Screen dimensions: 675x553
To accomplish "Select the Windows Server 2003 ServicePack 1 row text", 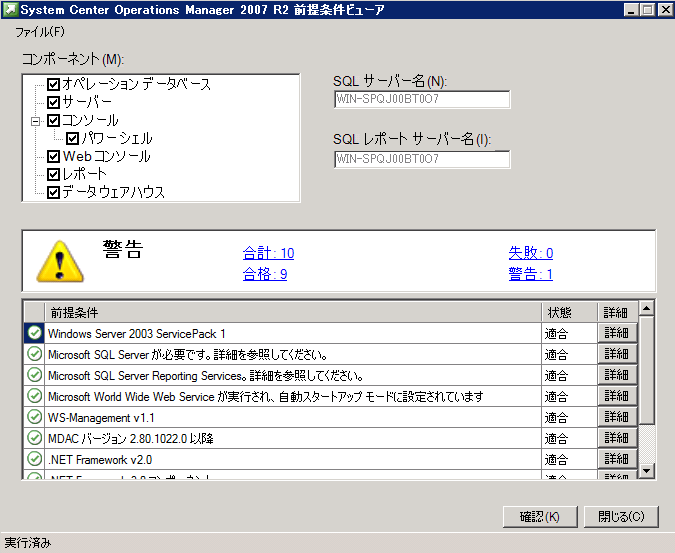I will pyautogui.click(x=136, y=334).
